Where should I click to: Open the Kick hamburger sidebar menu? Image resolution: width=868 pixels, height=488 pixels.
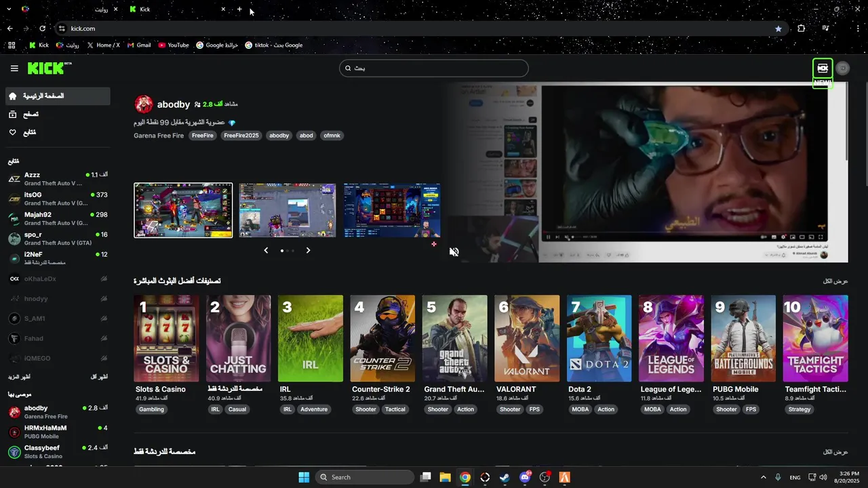pos(14,68)
